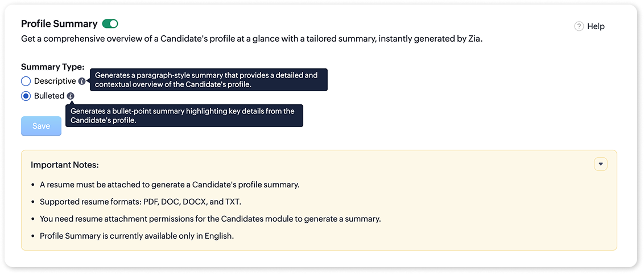The width and height of the screenshot is (644, 274).
Task: Collapse the Important Notes panel arrow
Action: tap(601, 164)
